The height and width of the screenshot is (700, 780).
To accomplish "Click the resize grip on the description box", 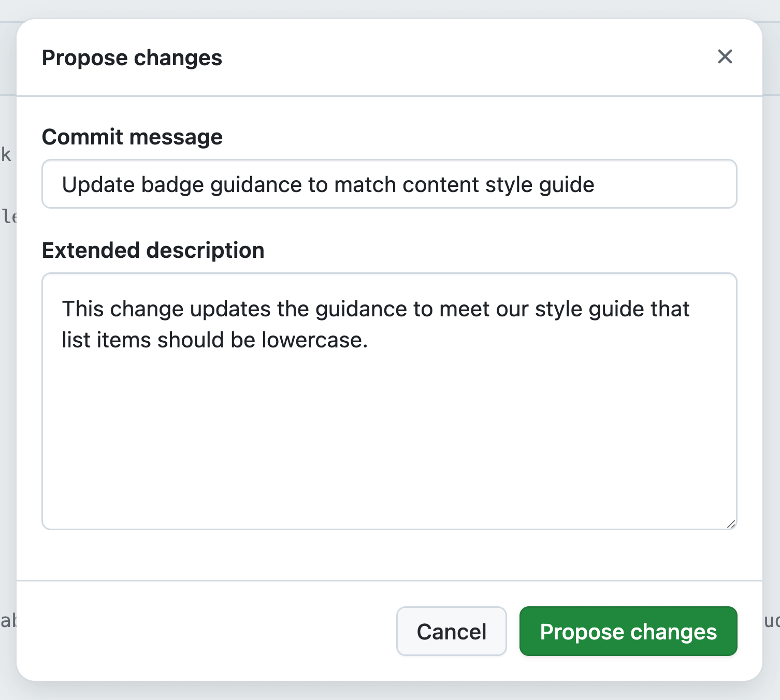I will pos(732,524).
